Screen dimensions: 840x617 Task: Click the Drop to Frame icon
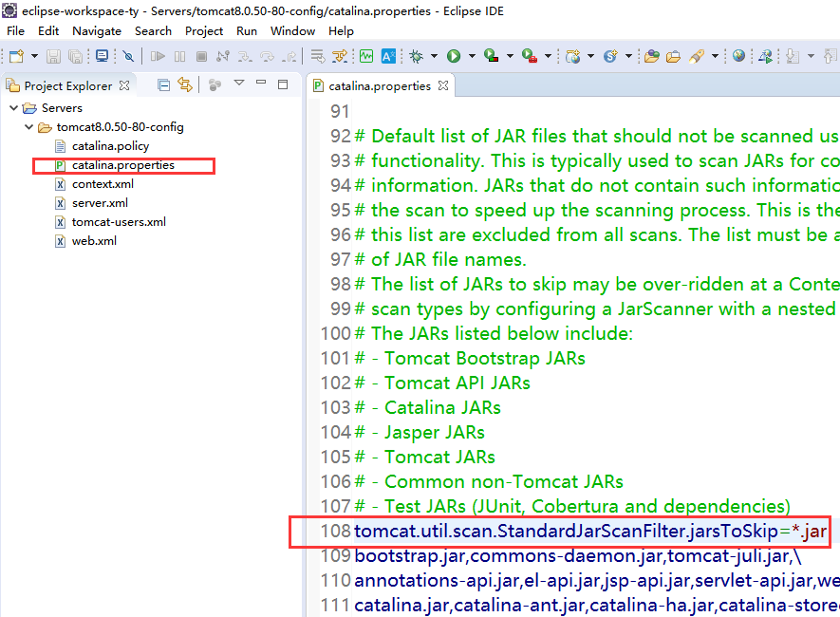[x=318, y=56]
